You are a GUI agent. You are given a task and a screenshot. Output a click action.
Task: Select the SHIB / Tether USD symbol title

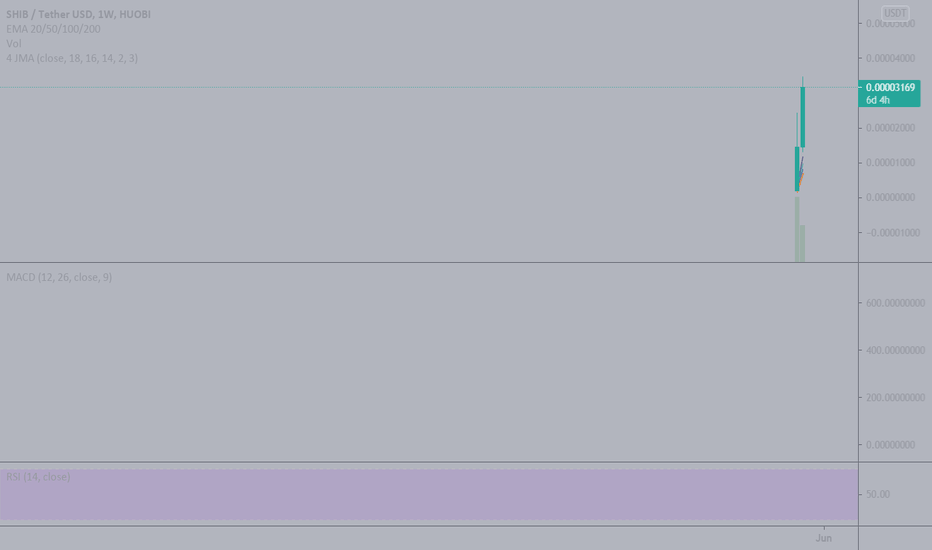pyautogui.click(x=78, y=14)
